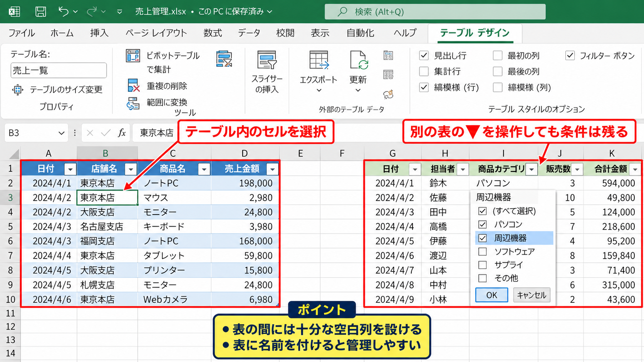Open the 合計金額 filter dropdown
Image resolution: width=644 pixels, height=362 pixels.
click(x=635, y=169)
